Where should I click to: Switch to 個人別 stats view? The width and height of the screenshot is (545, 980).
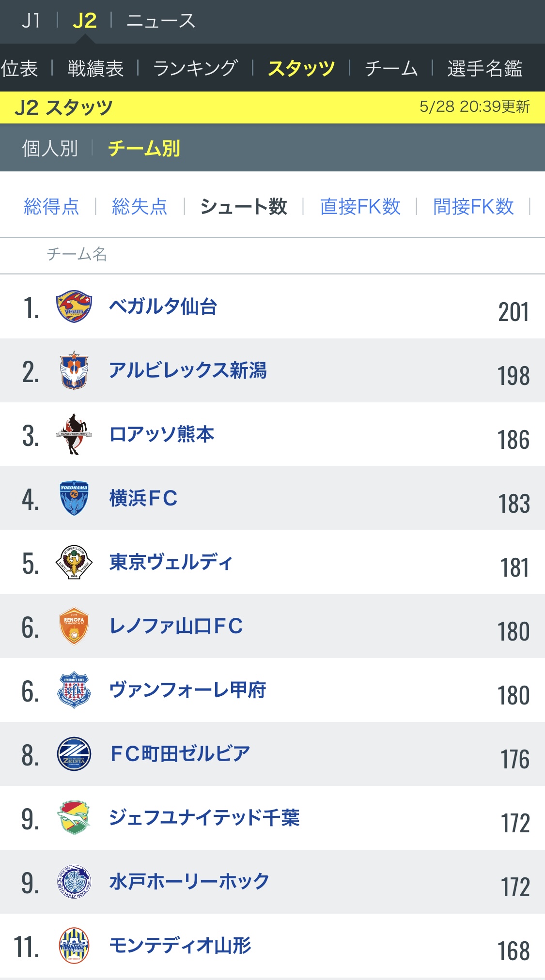[50, 148]
